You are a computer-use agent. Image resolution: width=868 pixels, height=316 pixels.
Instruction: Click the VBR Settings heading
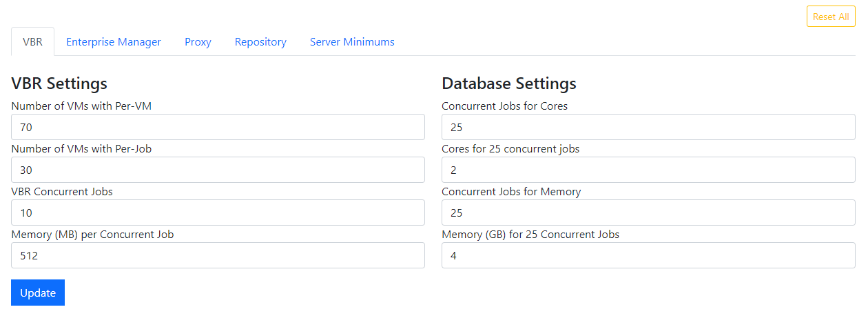59,83
